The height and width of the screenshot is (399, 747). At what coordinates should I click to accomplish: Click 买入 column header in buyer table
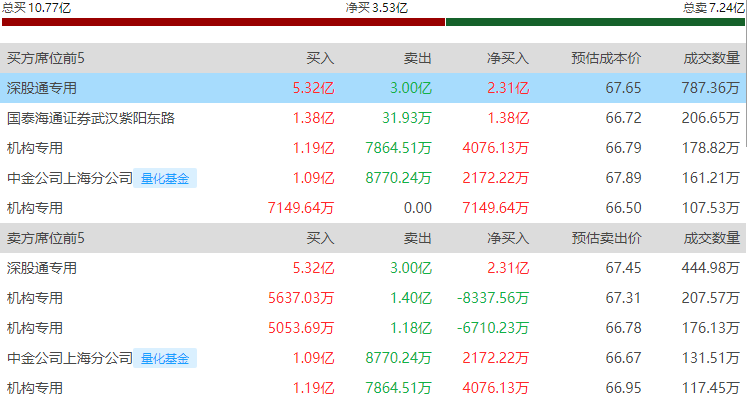pos(320,58)
